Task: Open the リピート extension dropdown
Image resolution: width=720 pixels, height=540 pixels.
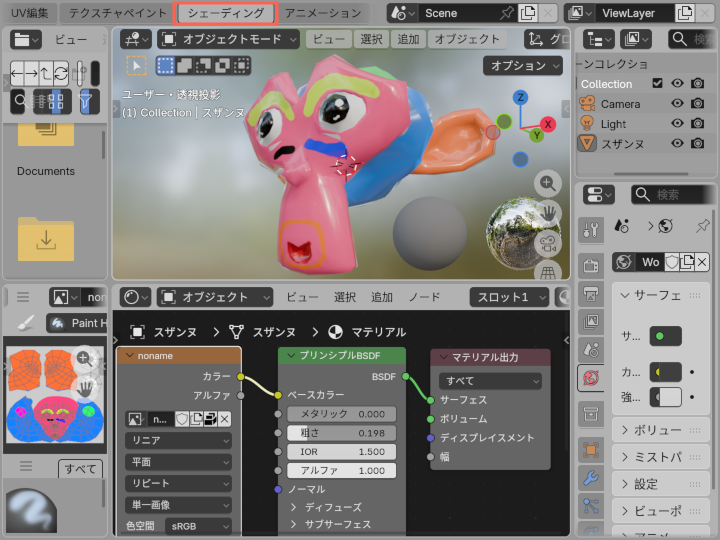Action: click(x=178, y=484)
